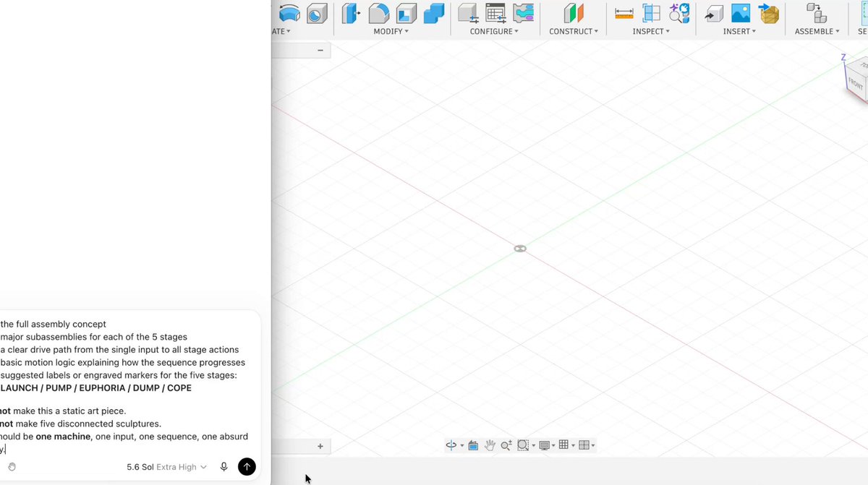
Task: Click the Insert Derive icon
Action: click(x=714, y=13)
